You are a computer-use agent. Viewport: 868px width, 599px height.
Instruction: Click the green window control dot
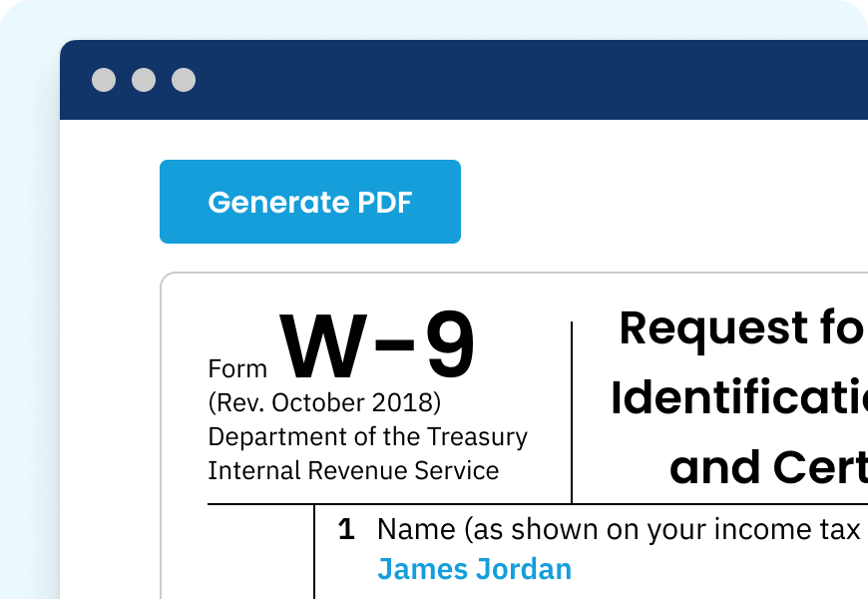pos(182,79)
